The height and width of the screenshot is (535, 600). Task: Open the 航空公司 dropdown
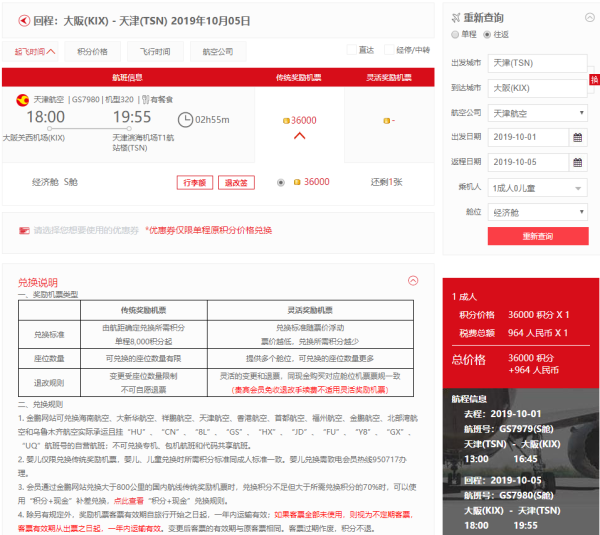pyautogui.click(x=537, y=113)
